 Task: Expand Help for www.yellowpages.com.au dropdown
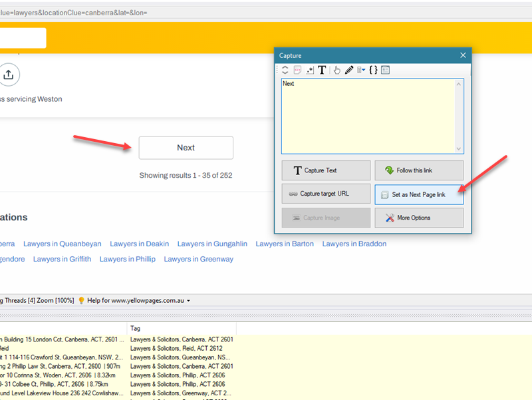coord(189,301)
